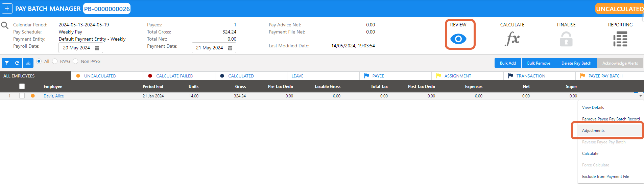Image resolution: width=644 pixels, height=184 pixels.
Task: Click the magnifier search icon
Action: (x=5, y=25)
